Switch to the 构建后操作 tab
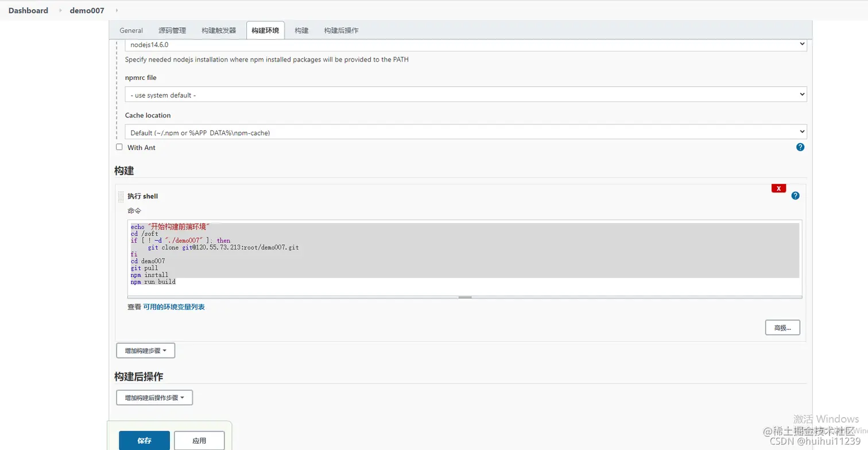This screenshot has width=868, height=450. tap(341, 30)
